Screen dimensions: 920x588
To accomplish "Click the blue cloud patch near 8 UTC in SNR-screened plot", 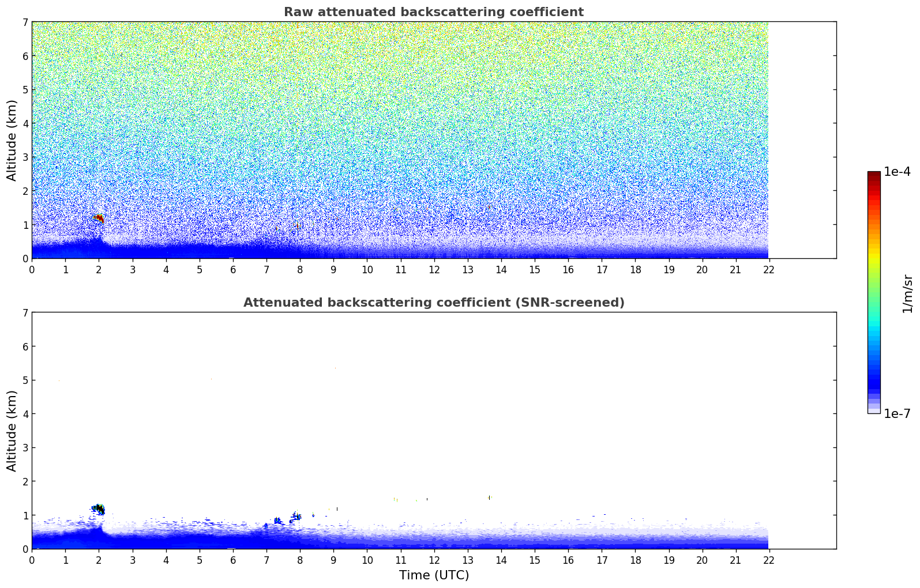I will (x=296, y=517).
